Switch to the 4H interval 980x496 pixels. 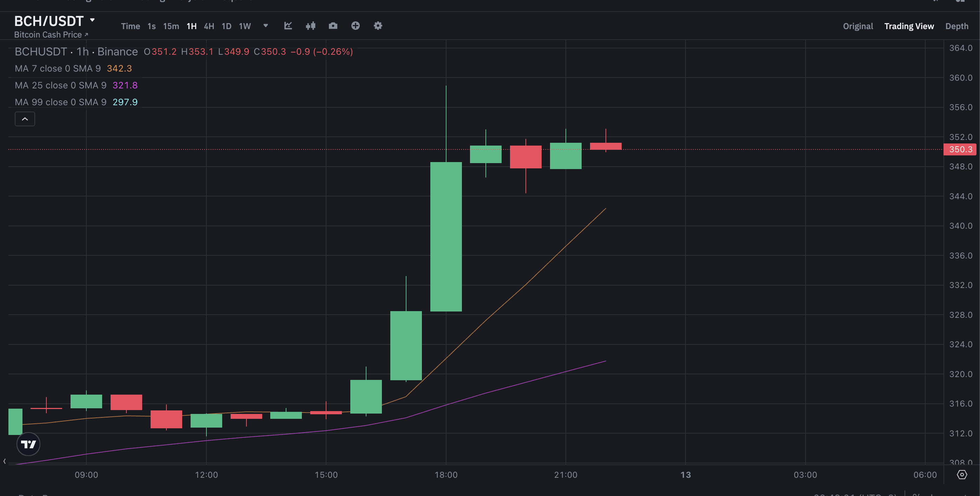click(x=209, y=26)
